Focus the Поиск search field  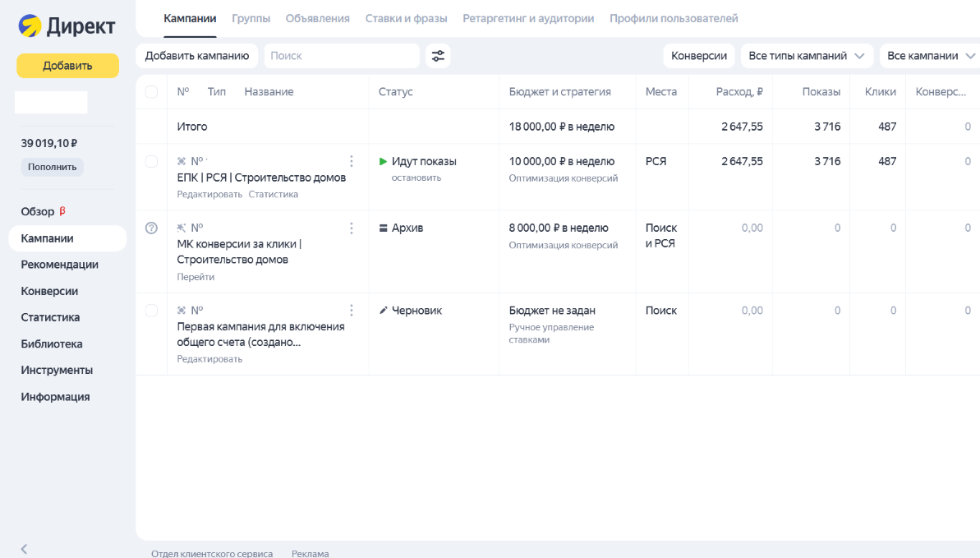tap(342, 56)
